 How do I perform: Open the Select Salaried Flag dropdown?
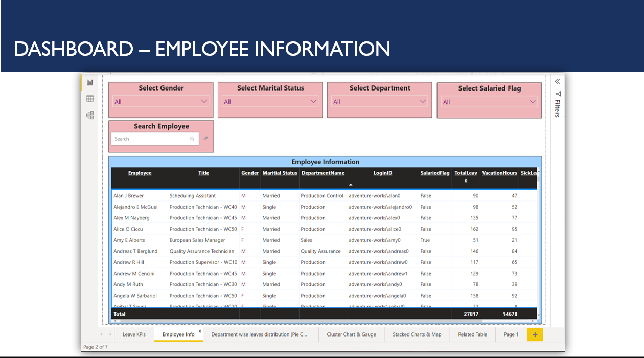click(490, 102)
